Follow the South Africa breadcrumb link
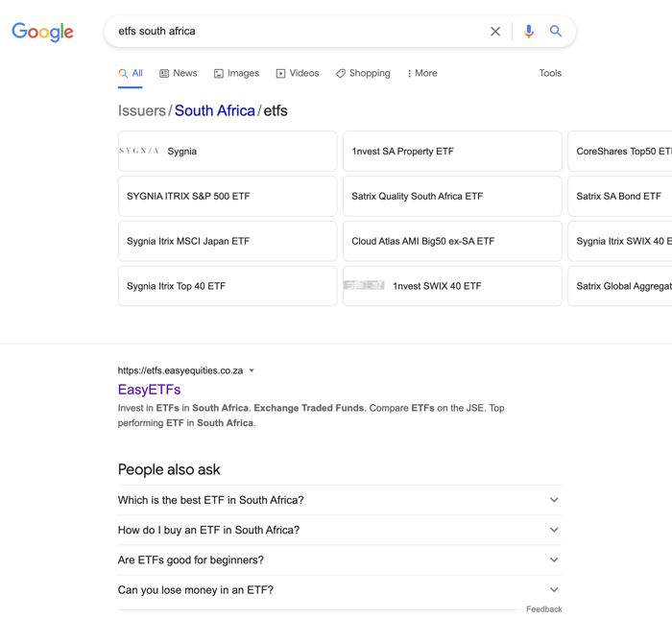Viewport: 672px width, 642px height. pyautogui.click(x=214, y=110)
